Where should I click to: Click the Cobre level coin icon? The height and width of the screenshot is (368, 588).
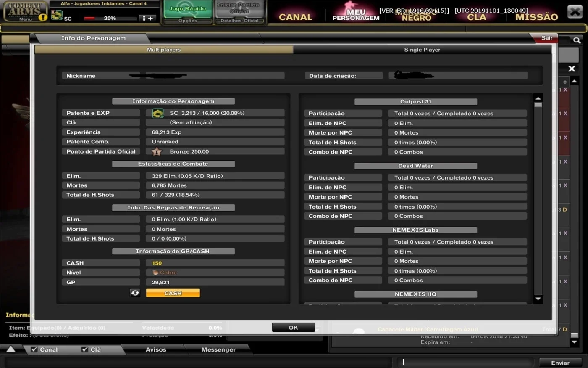[155, 273]
